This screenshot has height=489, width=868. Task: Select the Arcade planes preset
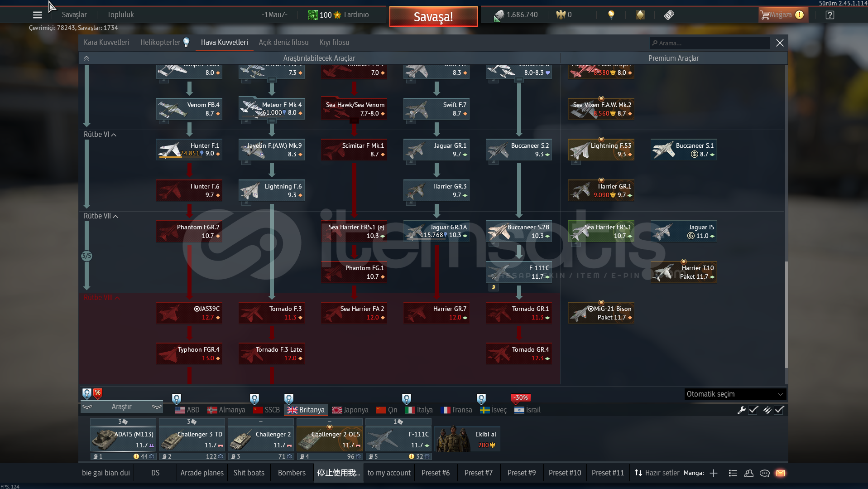pyautogui.click(x=202, y=473)
